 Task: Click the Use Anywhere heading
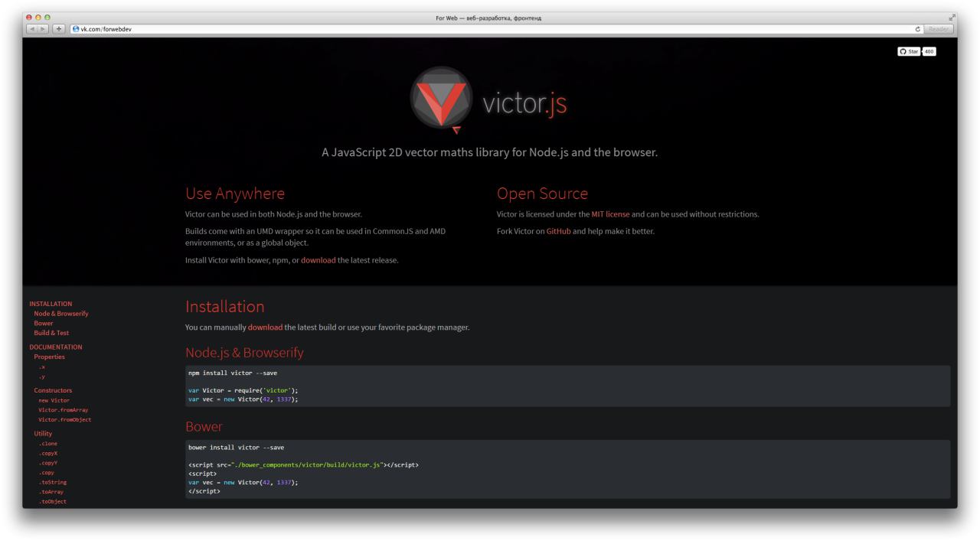click(235, 194)
